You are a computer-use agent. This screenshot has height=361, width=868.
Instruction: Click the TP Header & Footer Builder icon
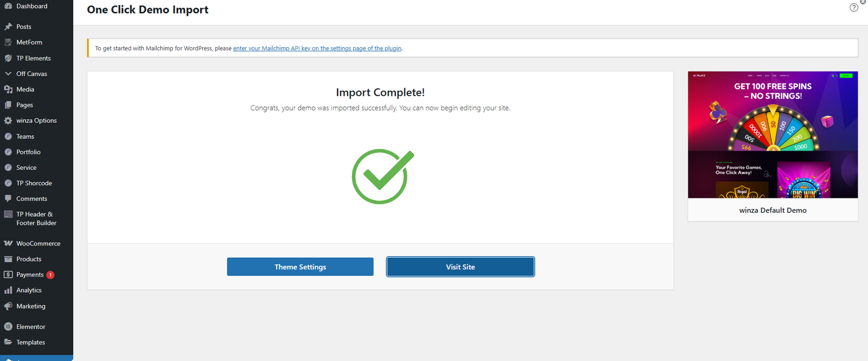8,214
